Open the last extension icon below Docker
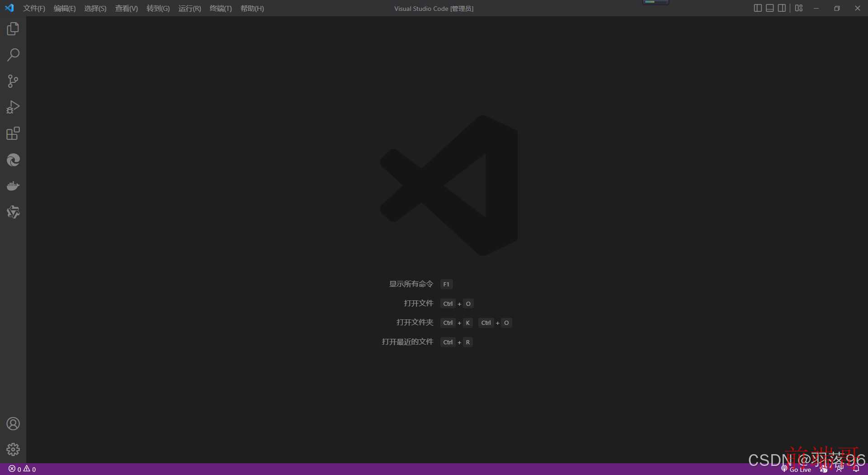This screenshot has width=868, height=475. coord(13,212)
